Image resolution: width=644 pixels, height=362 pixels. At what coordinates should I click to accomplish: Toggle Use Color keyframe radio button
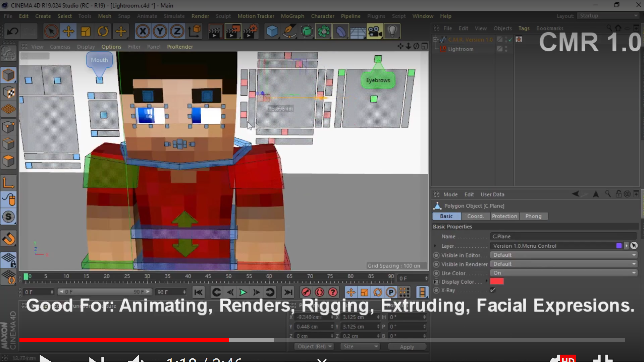[x=436, y=273]
